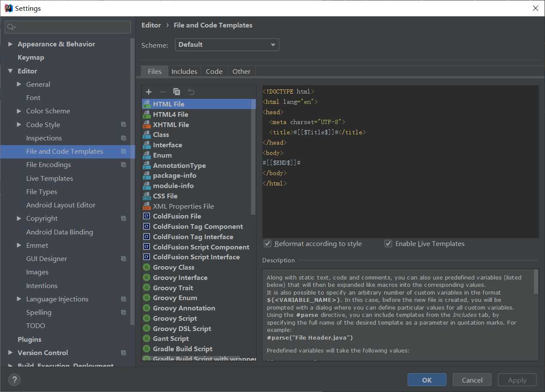Select the CSS File template icon

[147, 196]
